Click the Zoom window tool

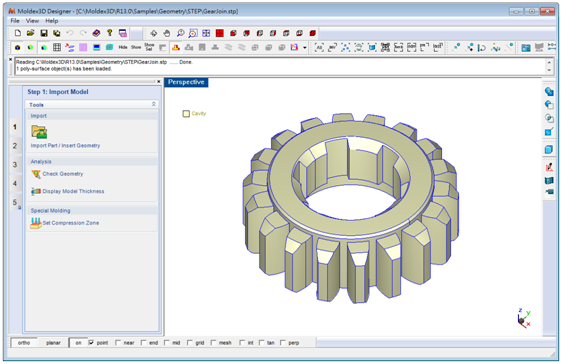click(x=193, y=33)
